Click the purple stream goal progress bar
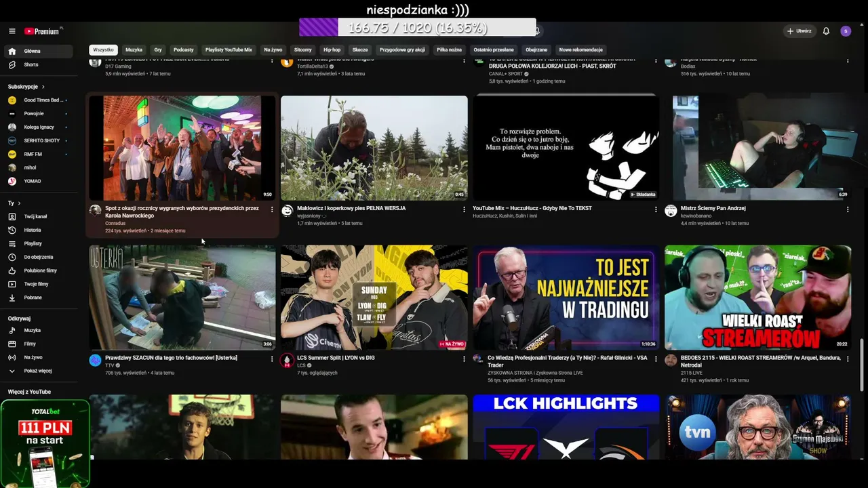Image resolution: width=868 pixels, height=488 pixels. point(417,28)
